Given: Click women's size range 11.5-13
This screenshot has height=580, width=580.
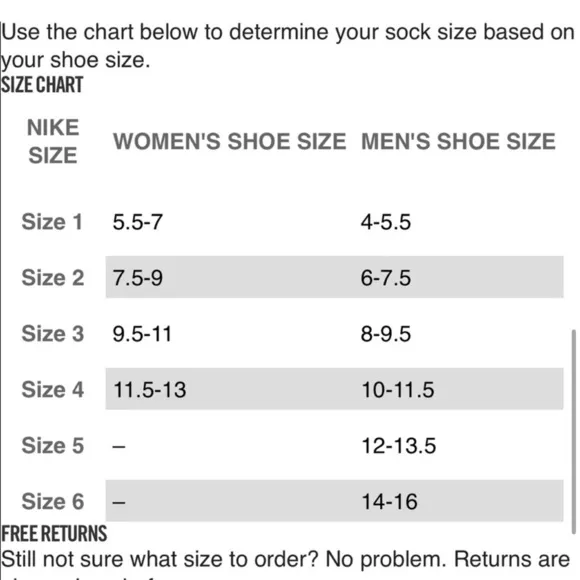Looking at the screenshot, I should (x=149, y=390).
